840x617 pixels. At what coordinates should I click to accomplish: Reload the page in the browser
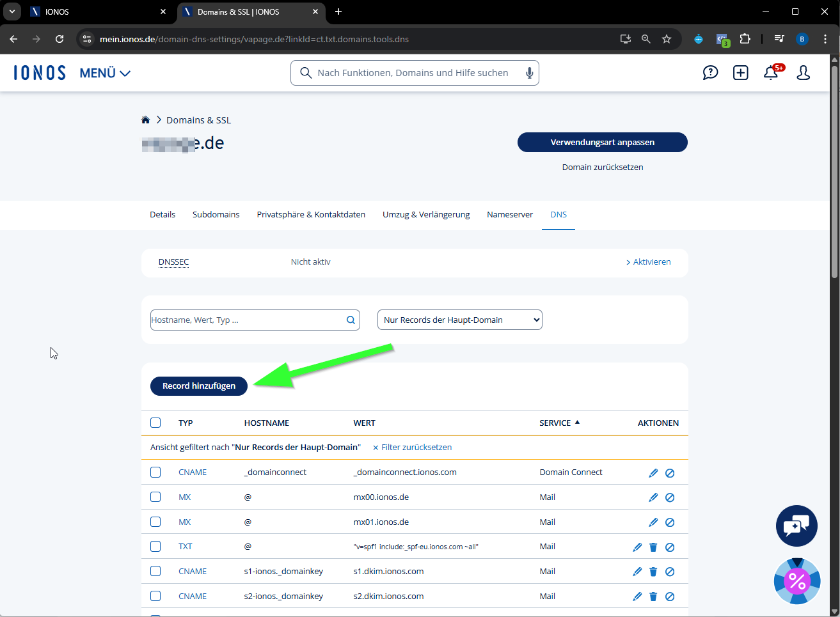click(59, 39)
